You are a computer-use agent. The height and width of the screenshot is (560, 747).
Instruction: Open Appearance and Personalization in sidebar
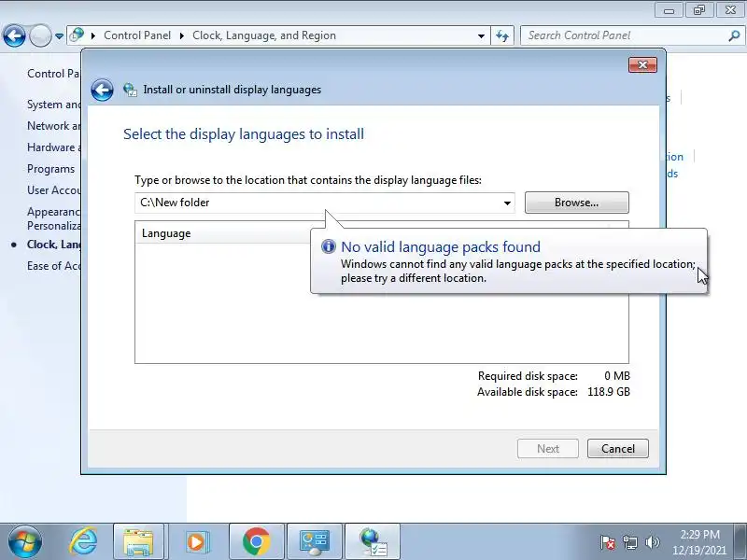pos(53,218)
